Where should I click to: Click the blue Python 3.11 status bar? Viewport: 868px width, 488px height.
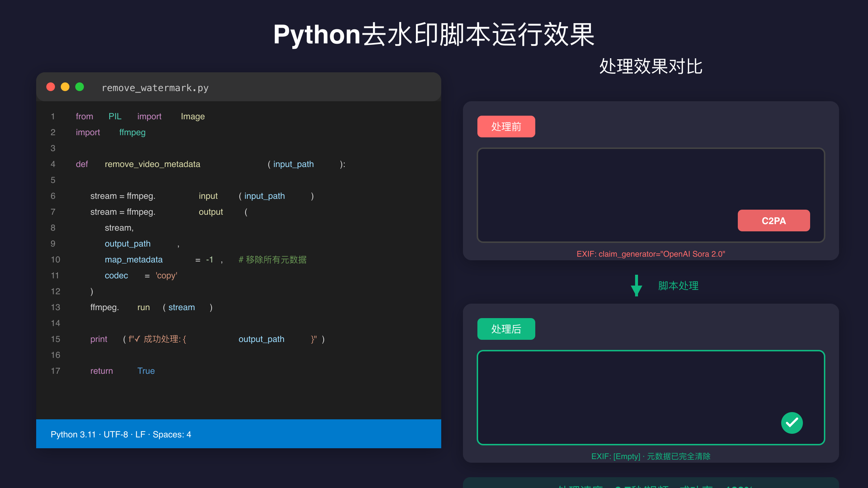[238, 434]
